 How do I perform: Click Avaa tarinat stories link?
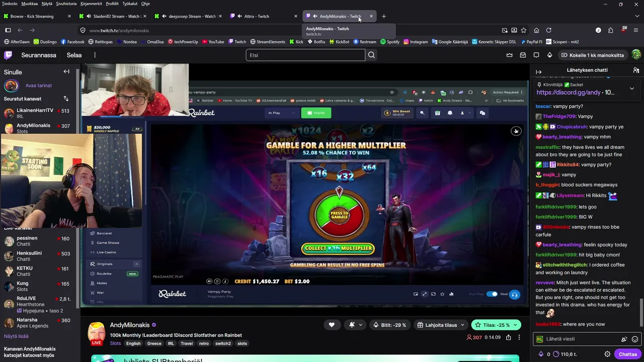point(38,85)
